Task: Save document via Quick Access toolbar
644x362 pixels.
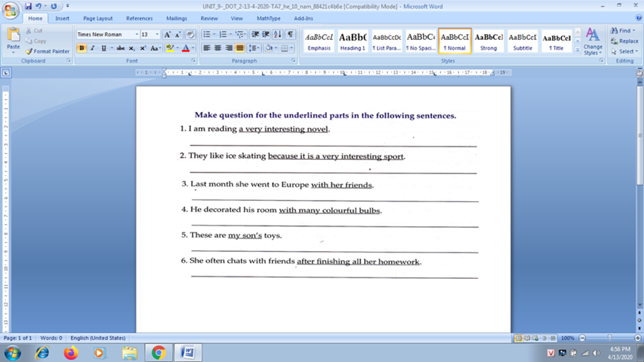Action: (x=28, y=6)
